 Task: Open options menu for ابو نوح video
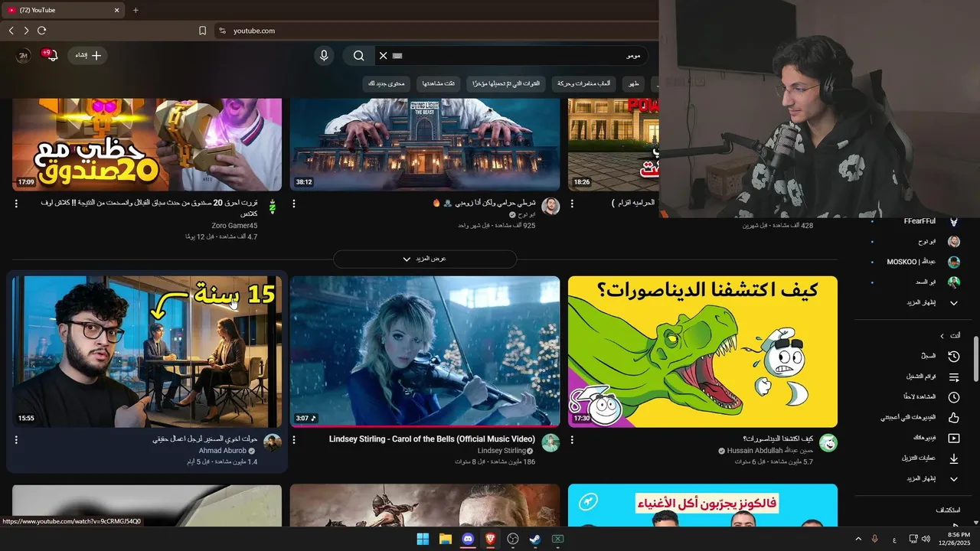point(294,204)
